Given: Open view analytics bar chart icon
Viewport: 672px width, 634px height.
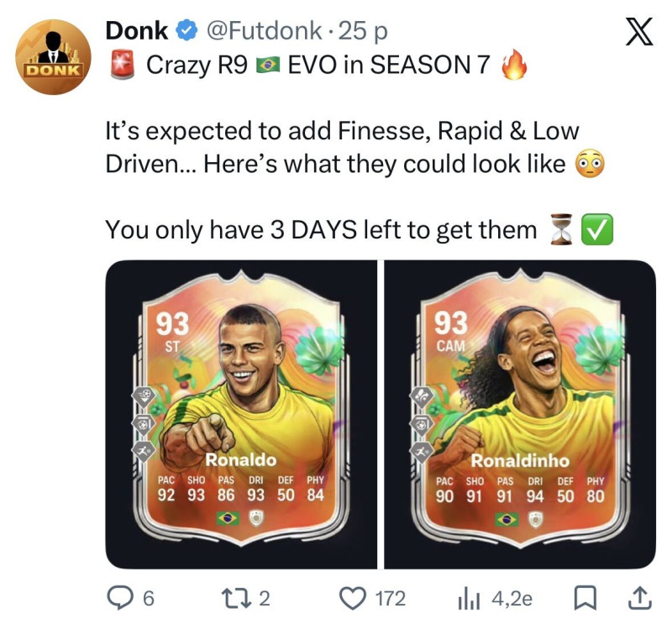Looking at the screenshot, I should [x=469, y=599].
